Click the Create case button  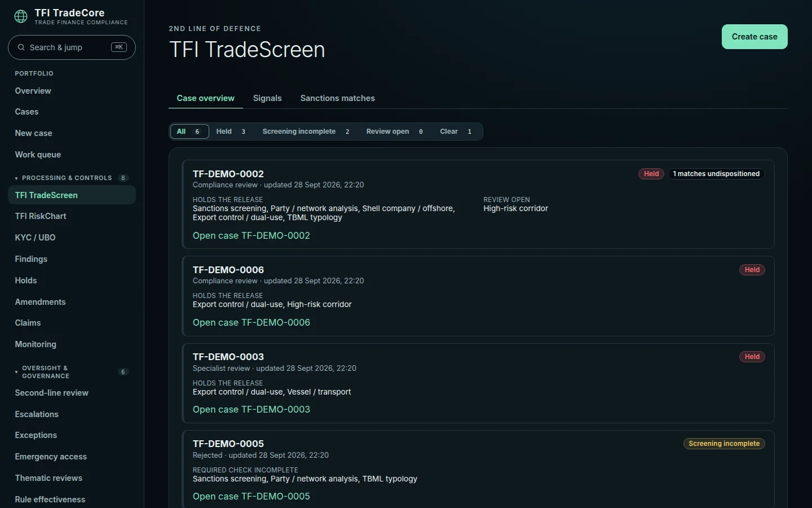pyautogui.click(x=754, y=37)
